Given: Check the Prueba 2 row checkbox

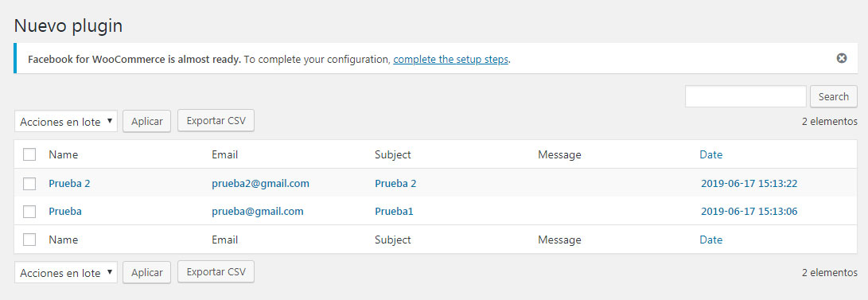Looking at the screenshot, I should (30, 183).
